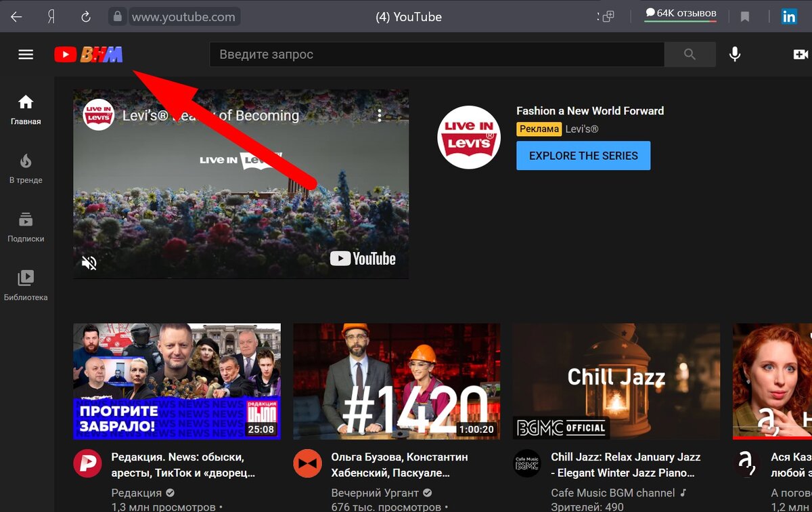
Task: Open the red-haired woman video thumbnail
Action: point(772,381)
